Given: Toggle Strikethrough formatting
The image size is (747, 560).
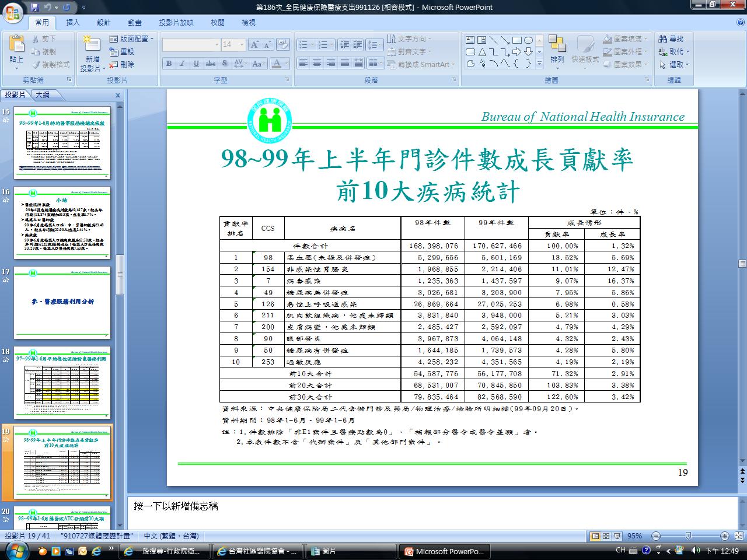Looking at the screenshot, I should coord(211,64).
